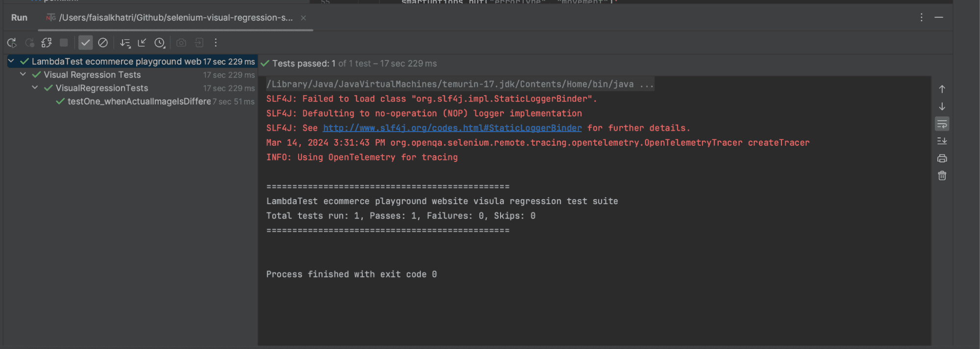Image resolution: width=980 pixels, height=349 pixels.
Task: Select testOne_whenActualImageIsDiffere test row
Action: (x=131, y=101)
